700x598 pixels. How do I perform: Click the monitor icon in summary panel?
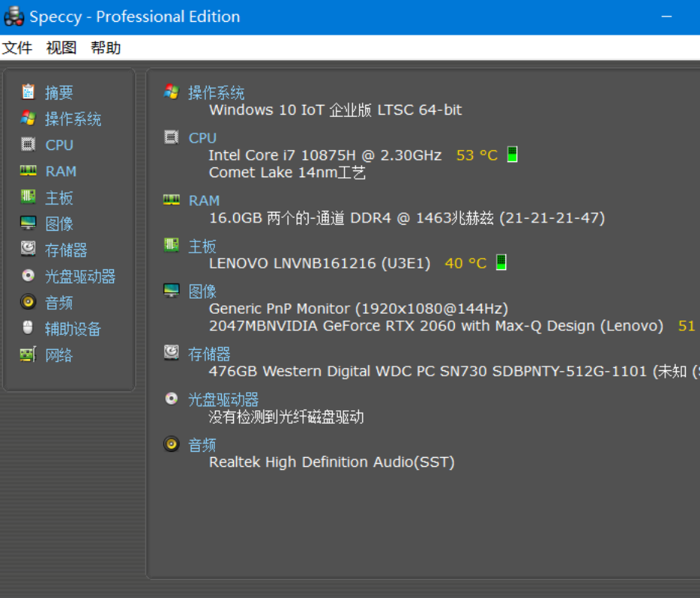pyautogui.click(x=171, y=290)
